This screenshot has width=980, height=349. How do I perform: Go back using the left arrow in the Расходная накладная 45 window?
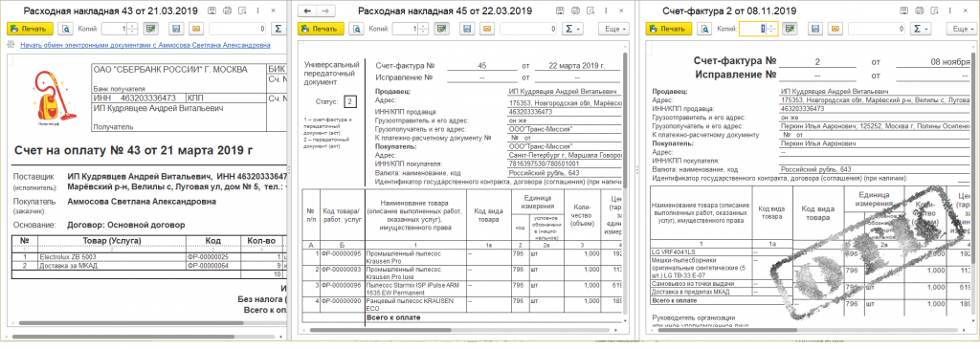[306, 11]
